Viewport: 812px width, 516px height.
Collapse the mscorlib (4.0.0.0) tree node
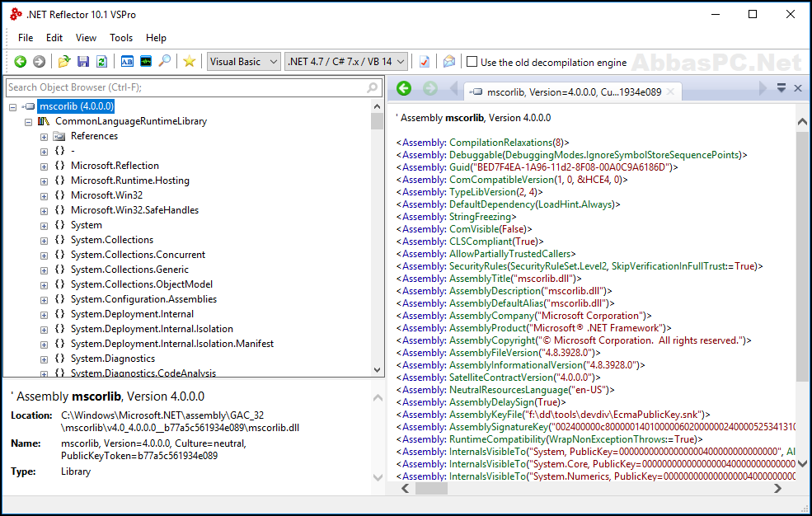coord(13,107)
